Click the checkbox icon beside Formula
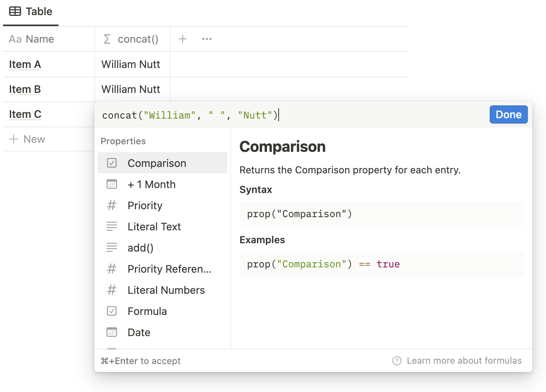 click(112, 311)
